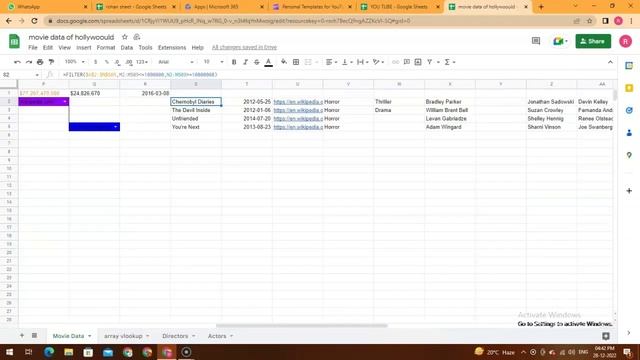The height and width of the screenshot is (360, 640).
Task: Open text rotation dropdown
Action: coord(378,62)
